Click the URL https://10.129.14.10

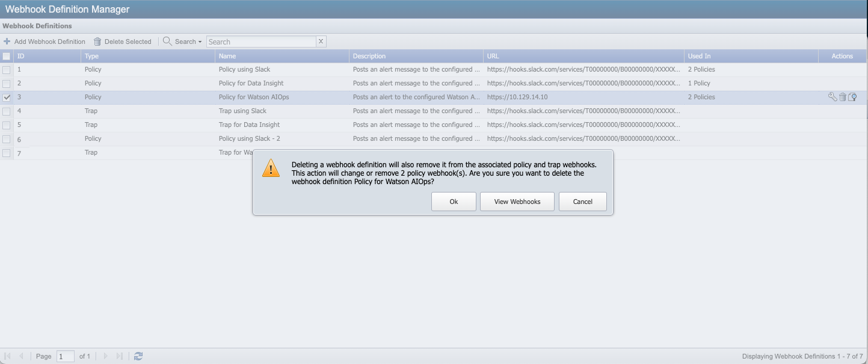point(517,97)
